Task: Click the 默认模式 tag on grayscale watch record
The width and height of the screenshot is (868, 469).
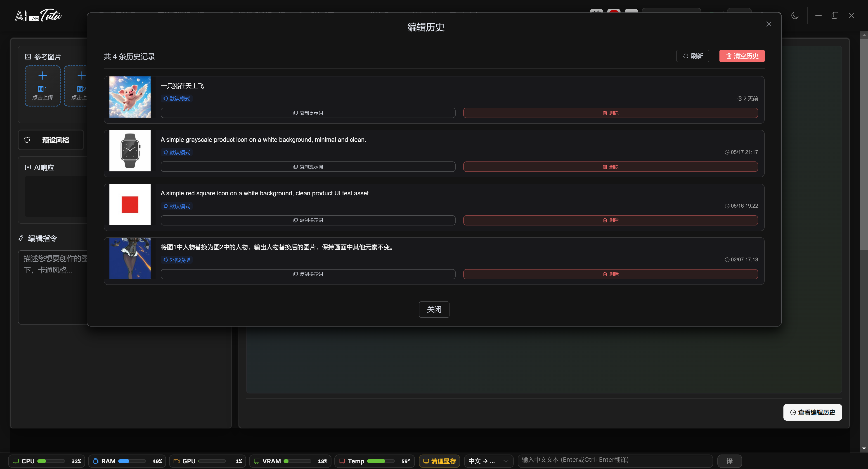Action: [x=177, y=152]
